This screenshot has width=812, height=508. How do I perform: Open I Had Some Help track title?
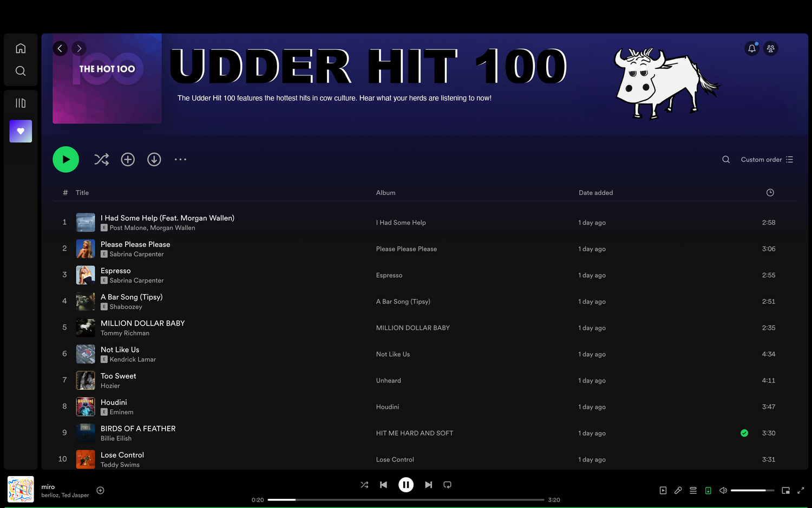click(x=167, y=218)
